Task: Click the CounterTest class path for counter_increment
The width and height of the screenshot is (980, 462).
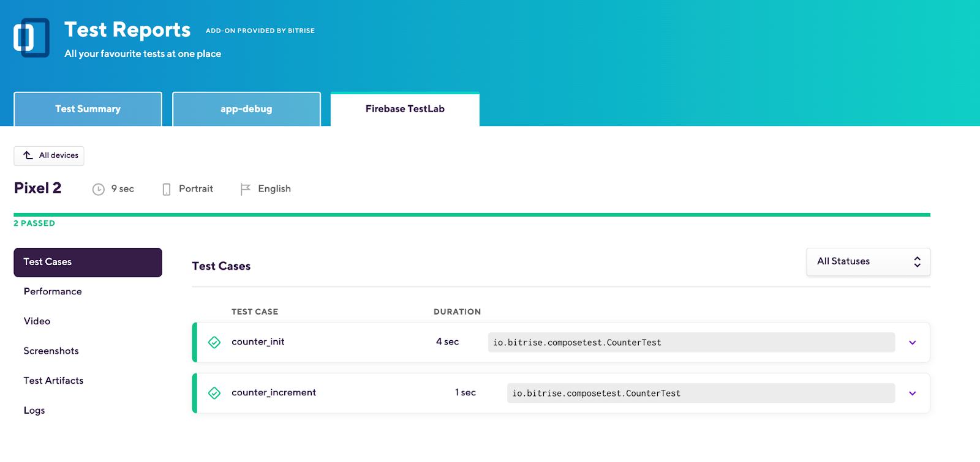Action: pyautogui.click(x=701, y=393)
